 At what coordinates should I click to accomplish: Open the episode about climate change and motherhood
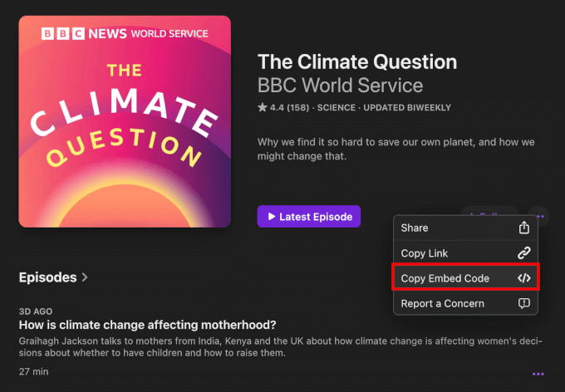[147, 325]
